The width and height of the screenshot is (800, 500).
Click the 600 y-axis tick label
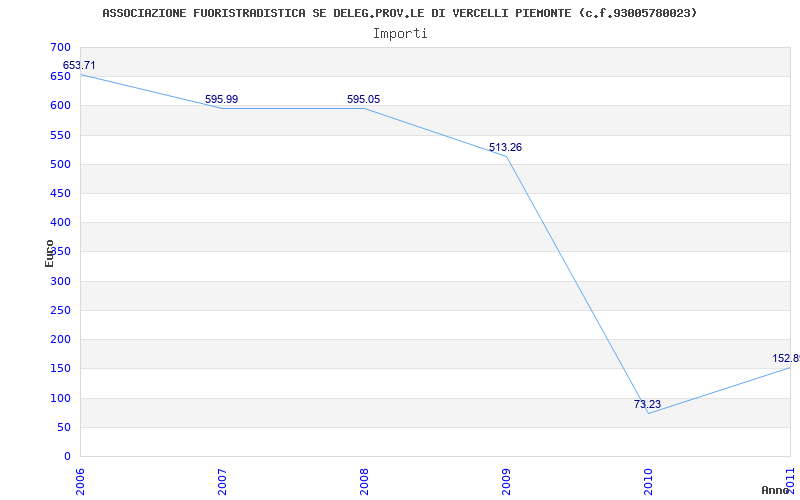tap(60, 106)
